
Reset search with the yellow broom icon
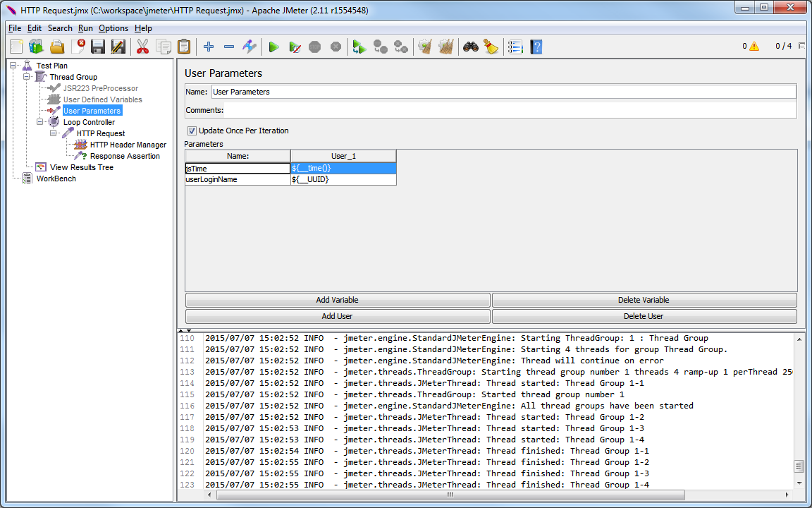tap(491, 47)
